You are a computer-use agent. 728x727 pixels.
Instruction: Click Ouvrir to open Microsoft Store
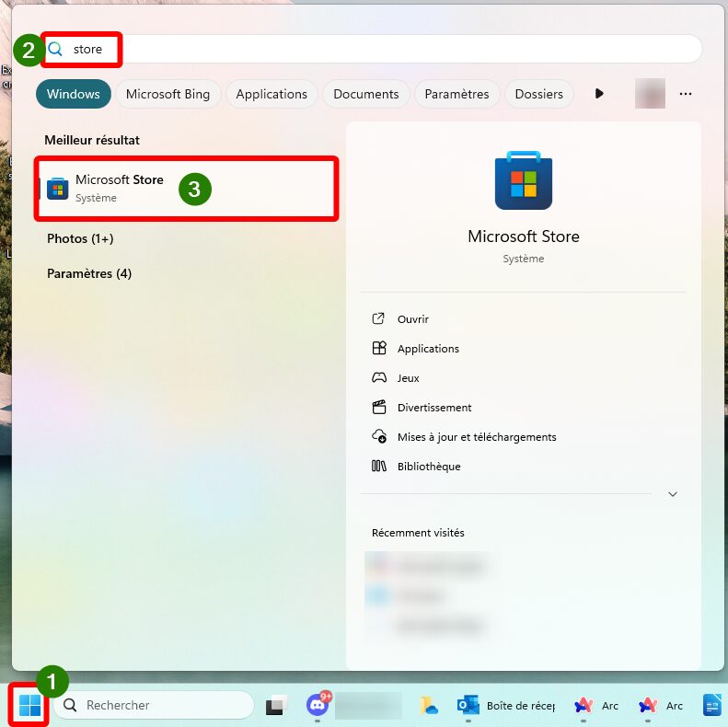(412, 319)
